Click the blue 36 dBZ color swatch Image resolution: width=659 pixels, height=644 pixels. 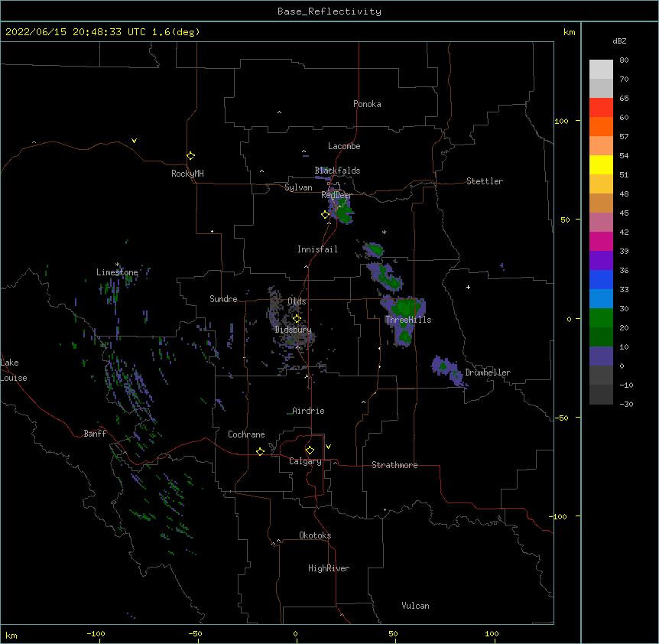click(601, 279)
